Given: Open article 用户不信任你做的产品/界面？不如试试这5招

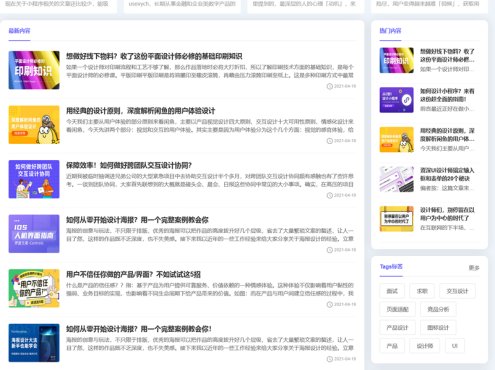Looking at the screenshot, I should point(133,274).
